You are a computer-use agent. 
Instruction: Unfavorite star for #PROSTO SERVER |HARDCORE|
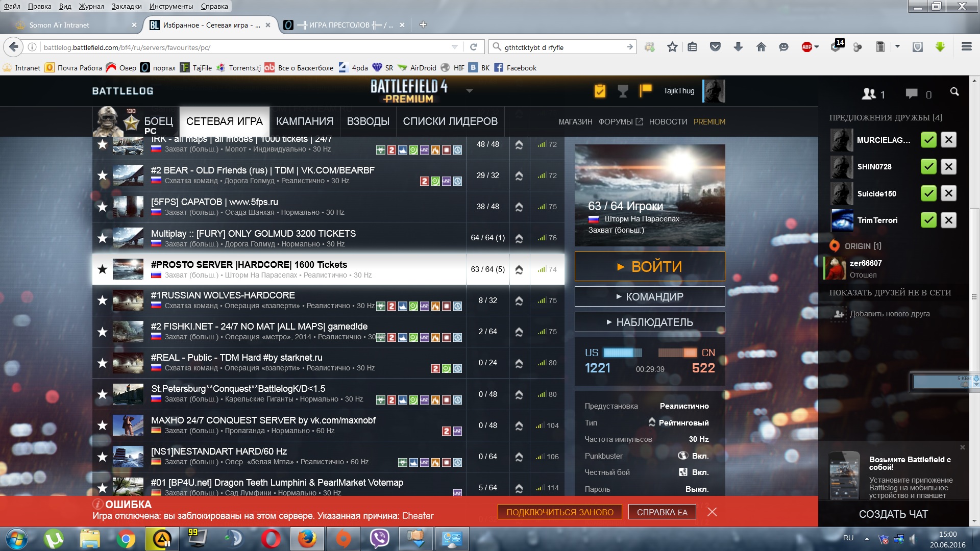click(x=103, y=269)
